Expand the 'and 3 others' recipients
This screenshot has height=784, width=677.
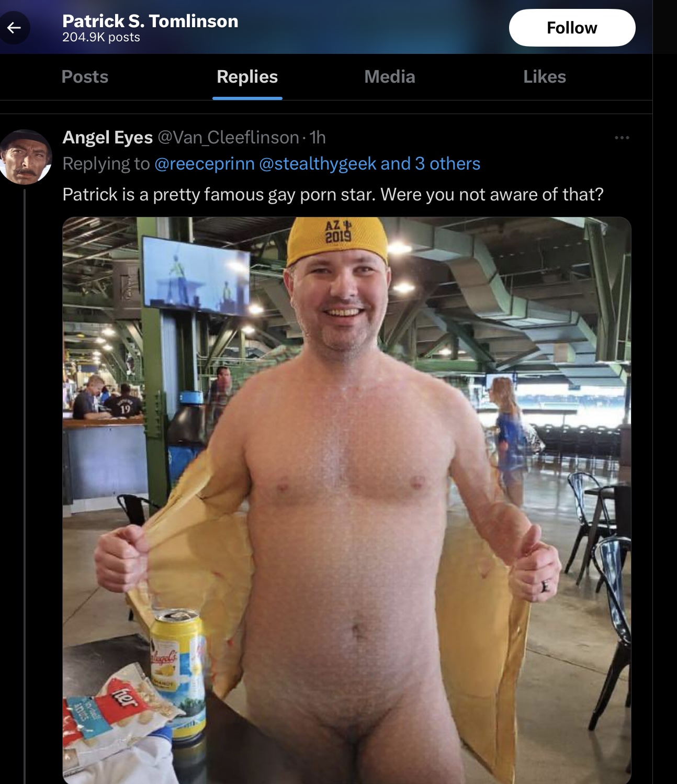[x=431, y=164]
